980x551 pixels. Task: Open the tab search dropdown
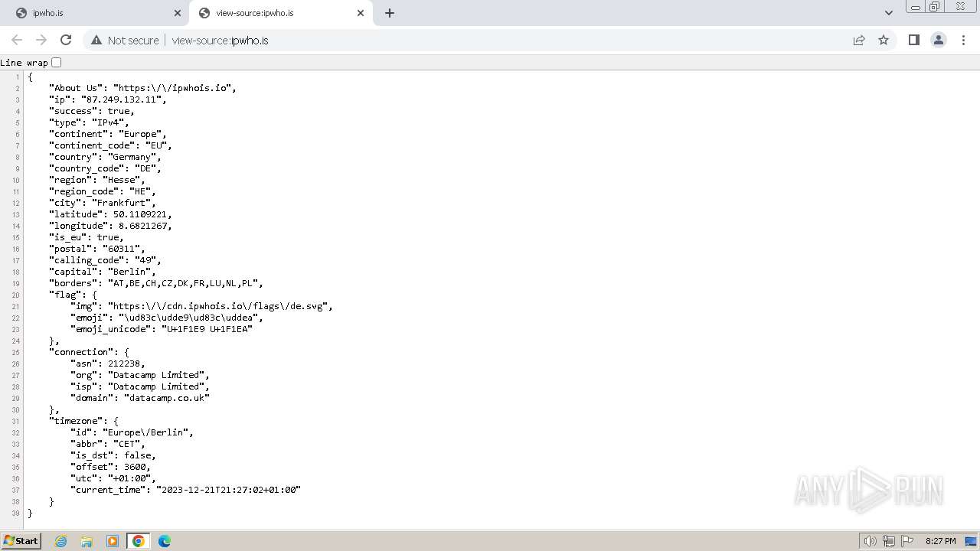[x=888, y=13]
